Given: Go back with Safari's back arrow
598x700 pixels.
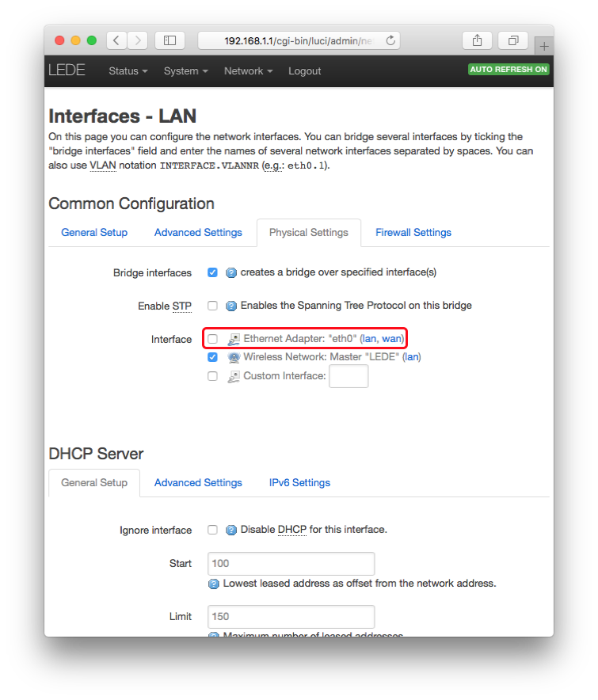Looking at the screenshot, I should click(x=116, y=40).
